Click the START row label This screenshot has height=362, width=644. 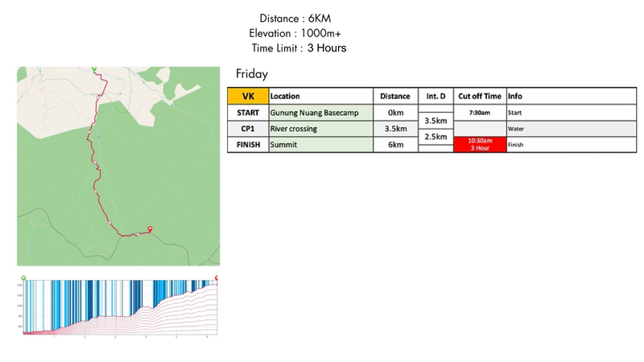(x=248, y=113)
